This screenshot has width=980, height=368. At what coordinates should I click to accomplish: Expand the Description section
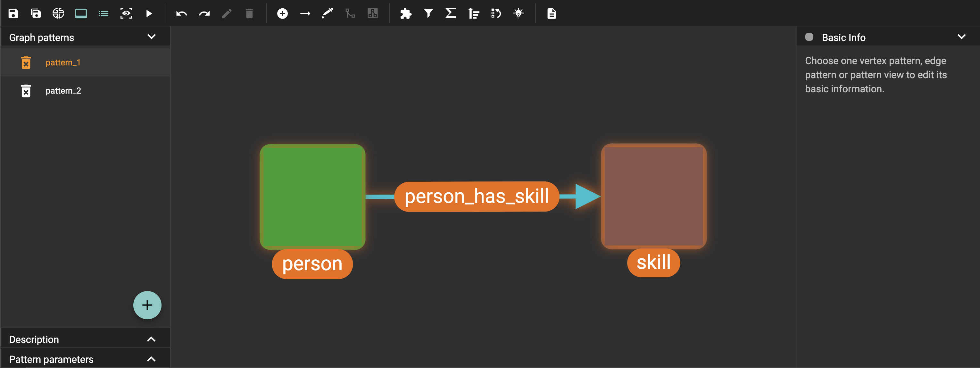tap(151, 339)
